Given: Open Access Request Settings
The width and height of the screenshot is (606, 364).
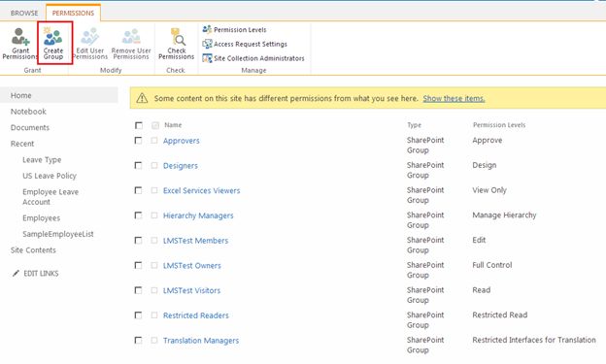Looking at the screenshot, I should pyautogui.click(x=245, y=44).
